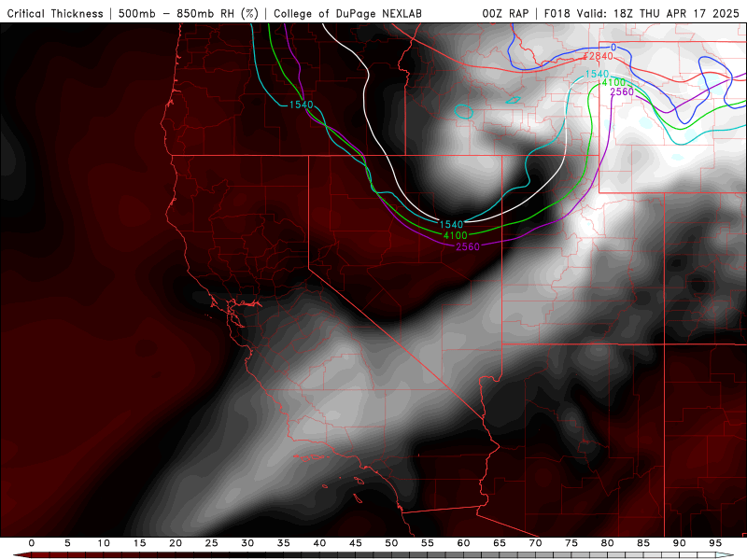Click the cyan "1540" label where the white contour ends
This screenshot has width=747, height=560.
(451, 224)
